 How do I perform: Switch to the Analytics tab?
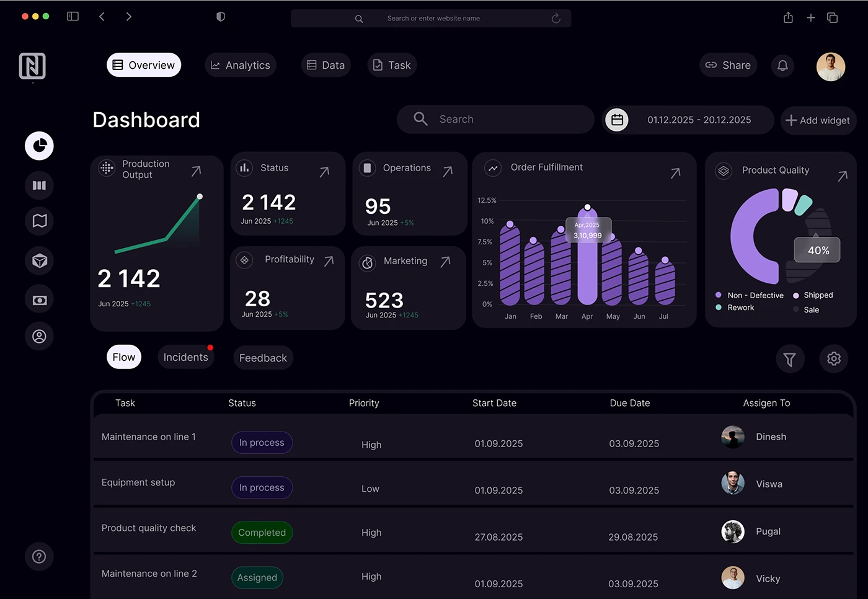click(x=241, y=64)
